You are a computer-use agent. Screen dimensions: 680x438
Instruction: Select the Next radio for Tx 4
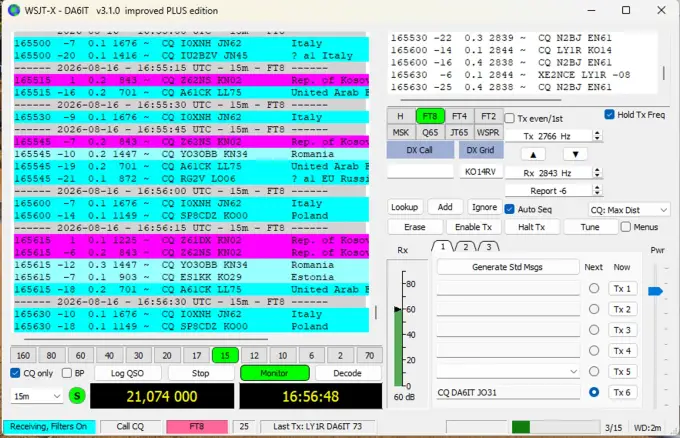594,350
